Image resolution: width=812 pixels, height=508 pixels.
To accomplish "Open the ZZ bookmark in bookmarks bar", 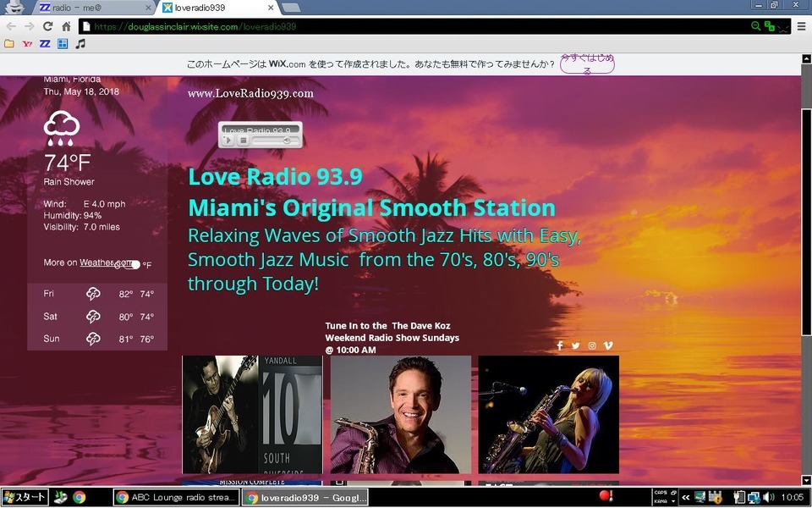I will coord(45,44).
